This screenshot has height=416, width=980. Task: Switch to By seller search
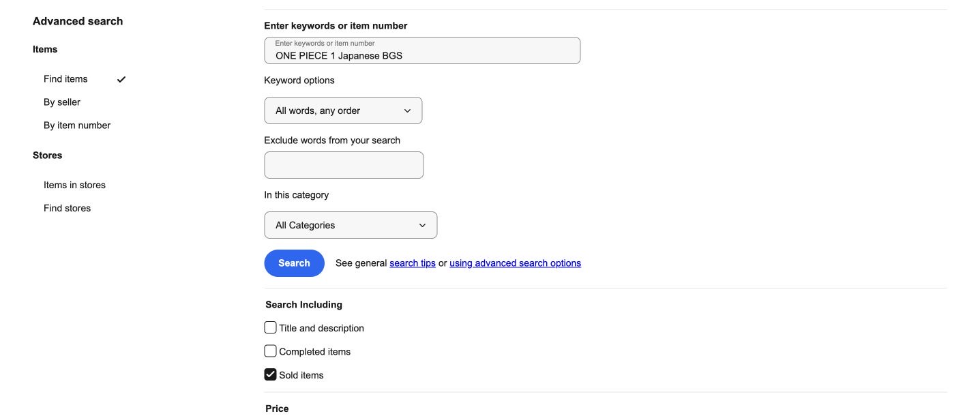coord(62,102)
